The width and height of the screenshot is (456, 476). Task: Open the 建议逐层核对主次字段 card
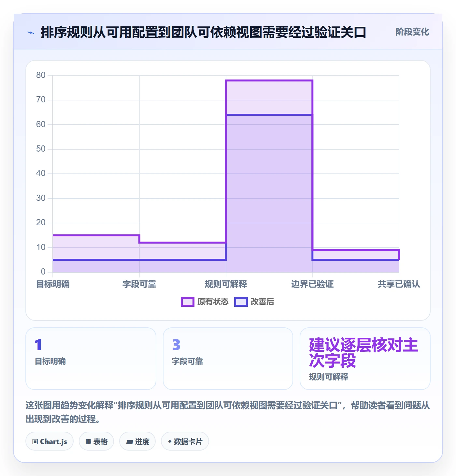click(365, 359)
